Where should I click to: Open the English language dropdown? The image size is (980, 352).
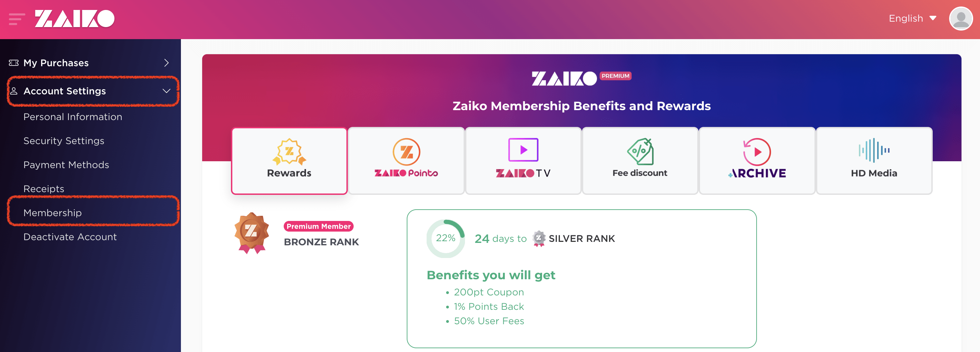click(912, 18)
